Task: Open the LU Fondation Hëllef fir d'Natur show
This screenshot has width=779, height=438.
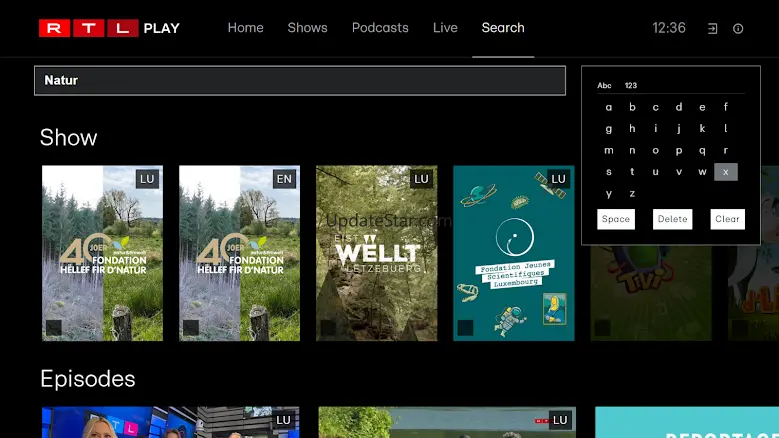Action: tap(102, 253)
